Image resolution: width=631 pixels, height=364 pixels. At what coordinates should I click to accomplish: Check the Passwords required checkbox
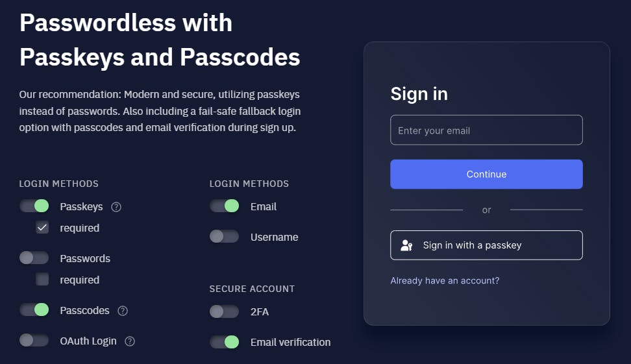(x=42, y=280)
